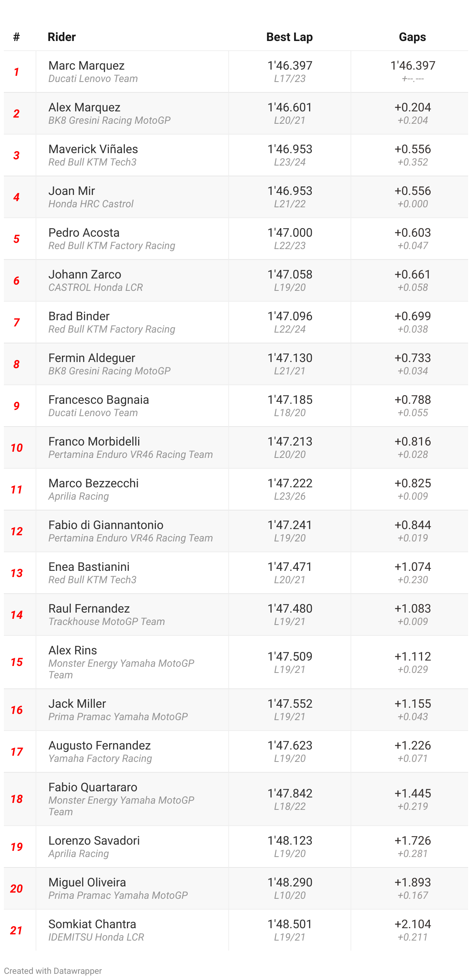
Task: Click Johann Zarco's best lap 1'47.058
Action: pyautogui.click(x=289, y=275)
